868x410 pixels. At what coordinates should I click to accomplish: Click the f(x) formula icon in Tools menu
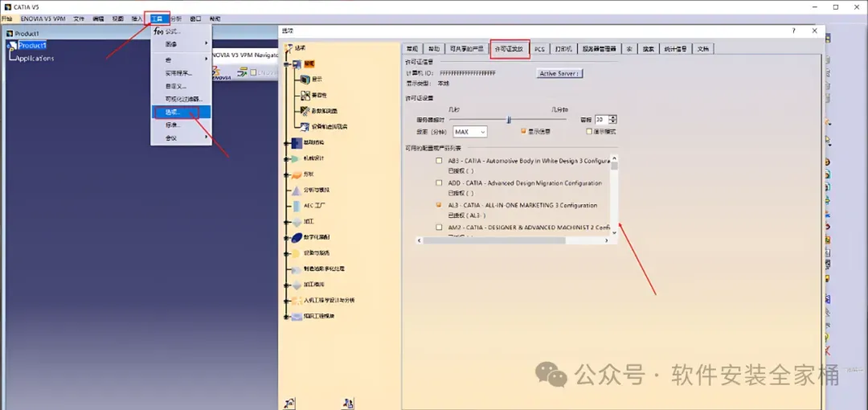tap(158, 31)
